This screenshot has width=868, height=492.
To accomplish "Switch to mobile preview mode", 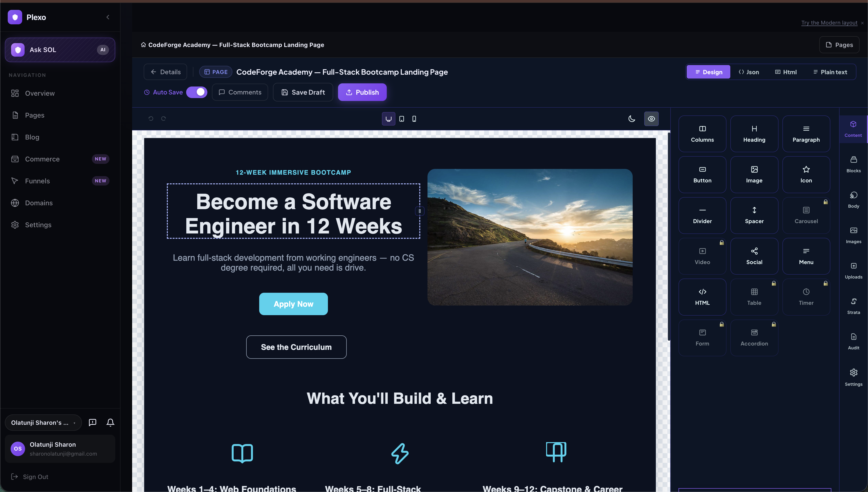I will [x=414, y=119].
